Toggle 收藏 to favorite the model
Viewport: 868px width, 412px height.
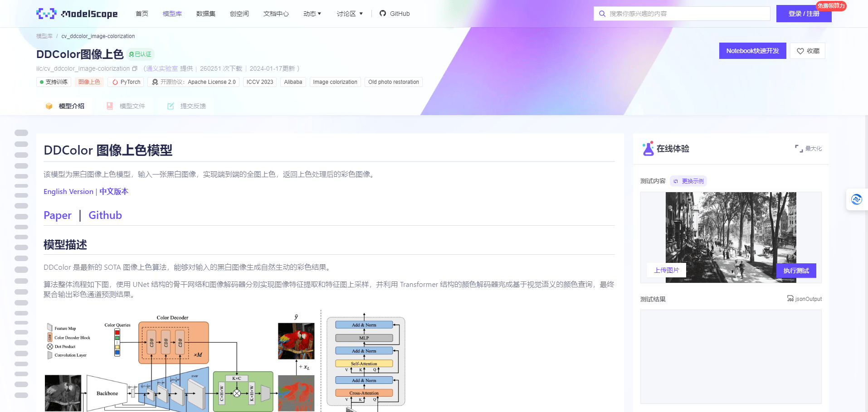click(808, 51)
